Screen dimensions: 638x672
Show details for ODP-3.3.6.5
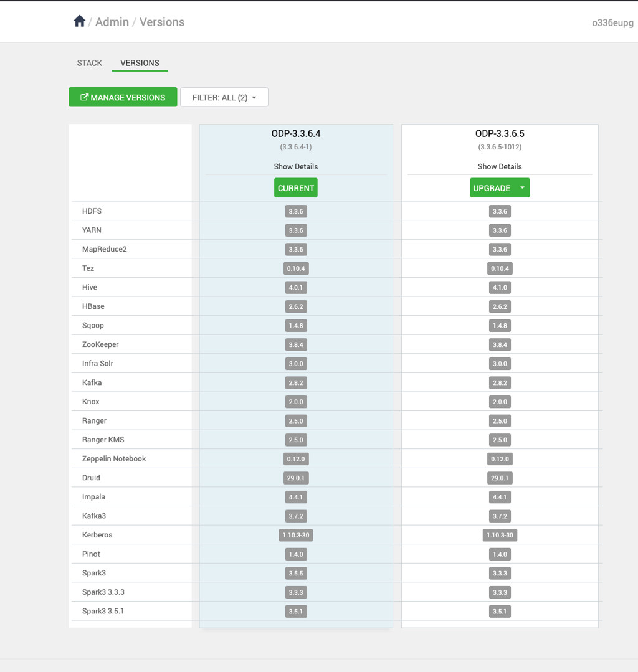point(500,166)
